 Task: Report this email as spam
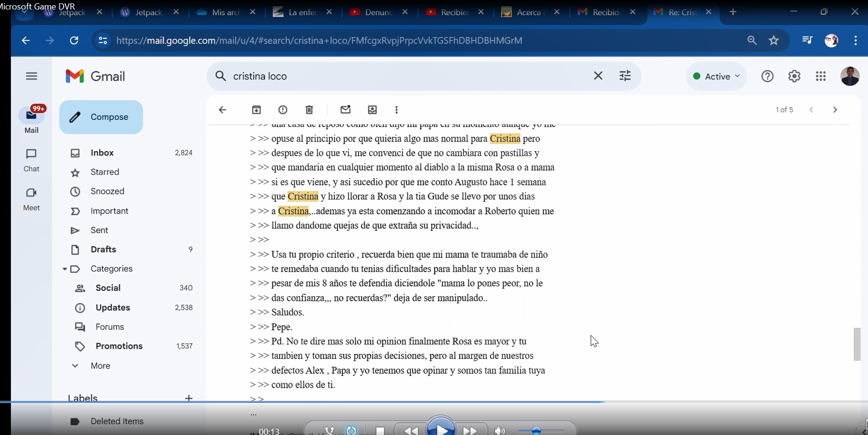coord(283,110)
